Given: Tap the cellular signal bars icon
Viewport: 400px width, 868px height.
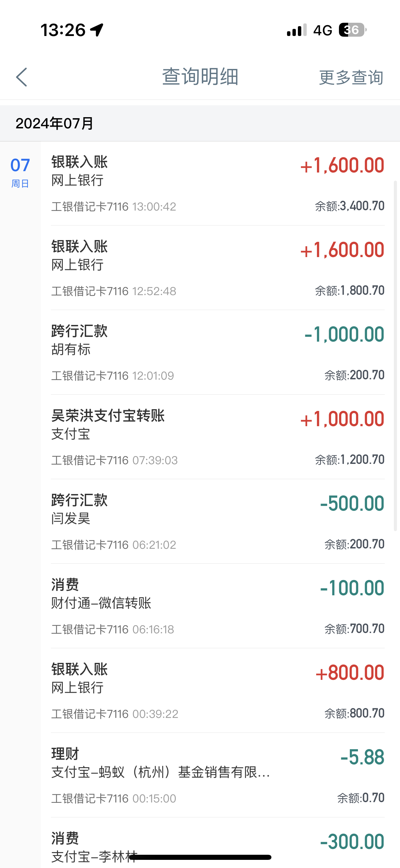Looking at the screenshot, I should click(297, 30).
